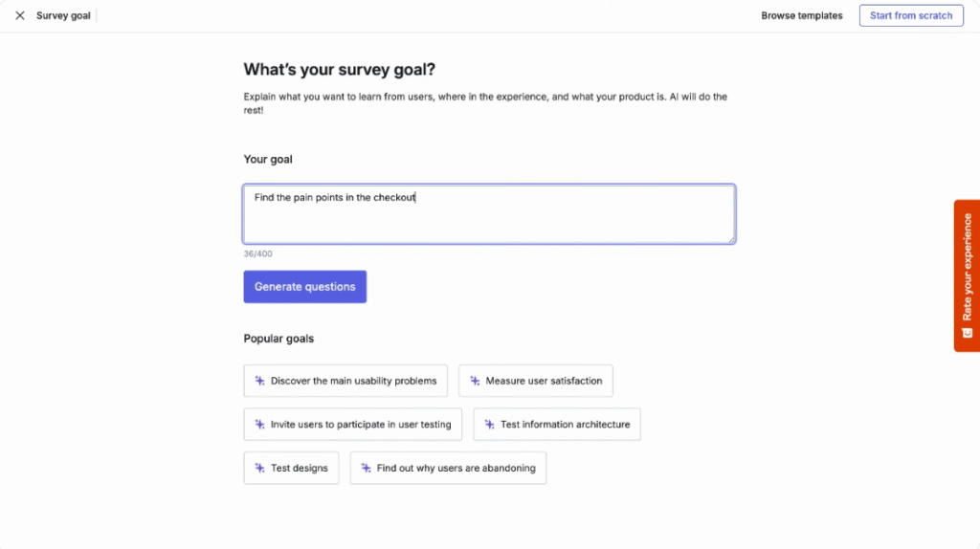Click sparkle icon beside Discover usability problems
The height and width of the screenshot is (549, 980).
tap(259, 381)
